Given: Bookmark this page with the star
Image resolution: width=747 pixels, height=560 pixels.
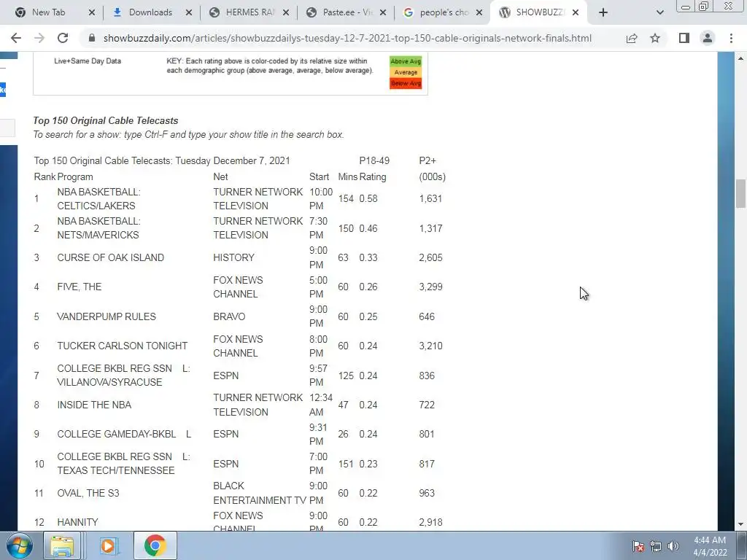Looking at the screenshot, I should pyautogui.click(x=655, y=38).
